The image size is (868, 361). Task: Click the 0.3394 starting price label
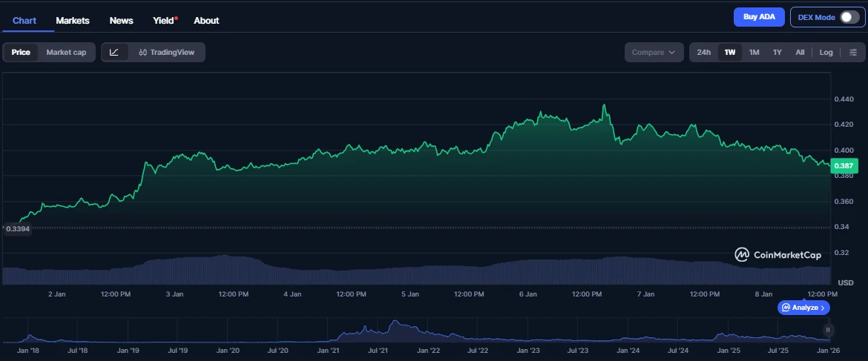(18, 229)
